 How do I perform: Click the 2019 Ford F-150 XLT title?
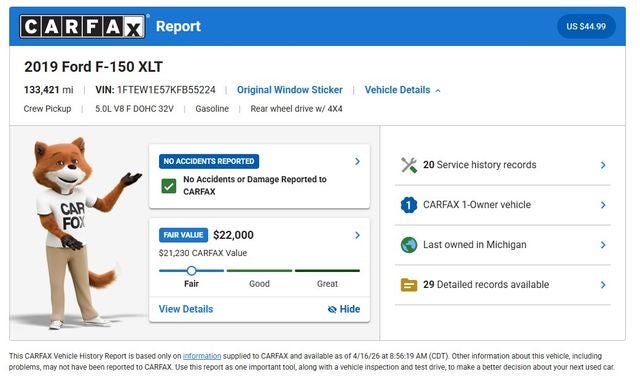point(93,67)
